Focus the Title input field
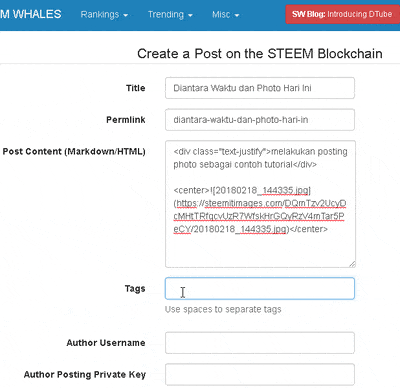The width and height of the screenshot is (400, 388). [260, 88]
